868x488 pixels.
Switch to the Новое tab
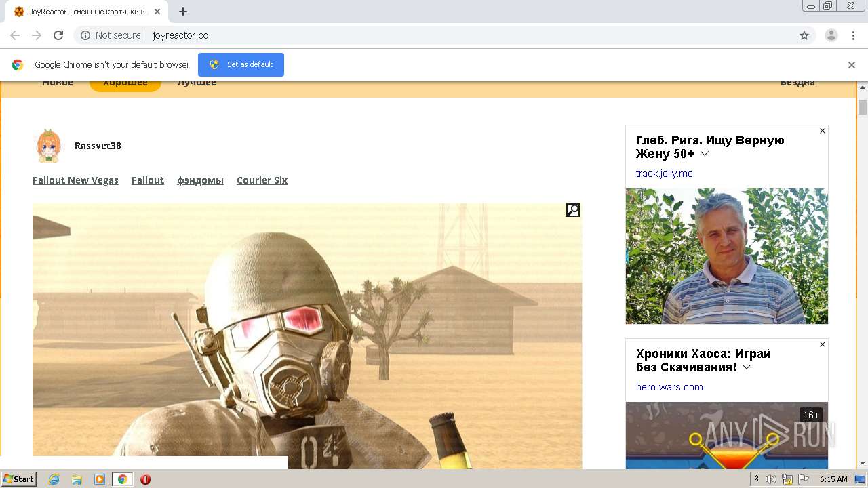click(x=58, y=83)
